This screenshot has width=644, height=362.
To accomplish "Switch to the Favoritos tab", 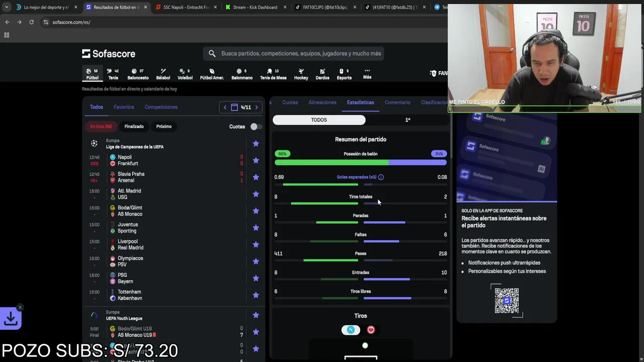I will [124, 107].
